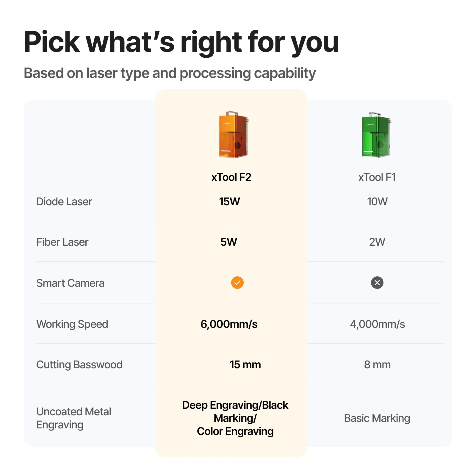Click the orange checkmark Smart Camera icon

coord(237,283)
